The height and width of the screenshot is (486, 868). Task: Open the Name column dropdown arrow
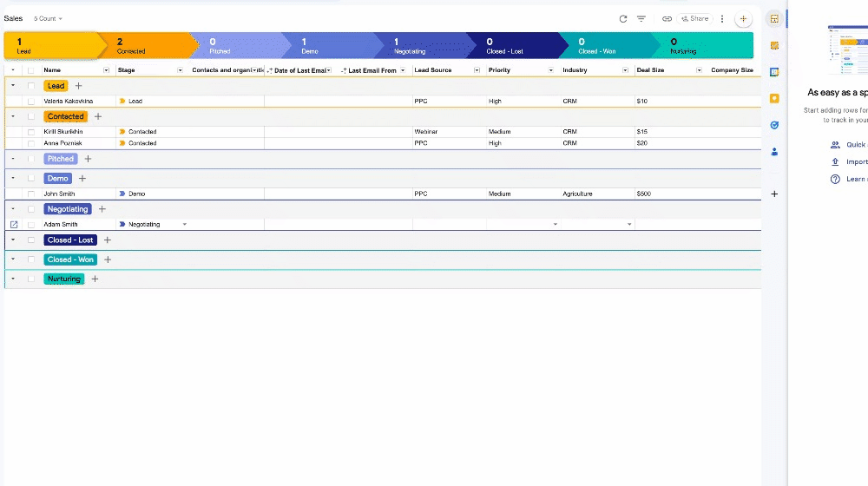point(106,70)
